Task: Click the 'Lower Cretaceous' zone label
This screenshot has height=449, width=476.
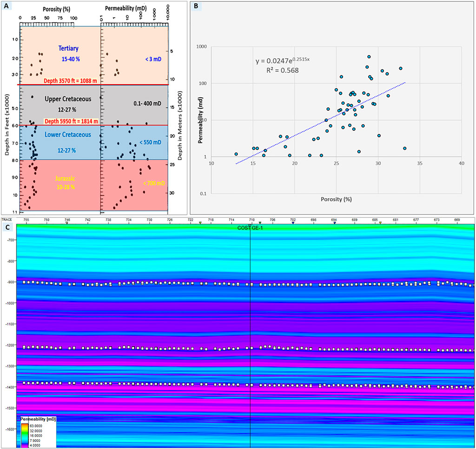Action: tap(68, 134)
